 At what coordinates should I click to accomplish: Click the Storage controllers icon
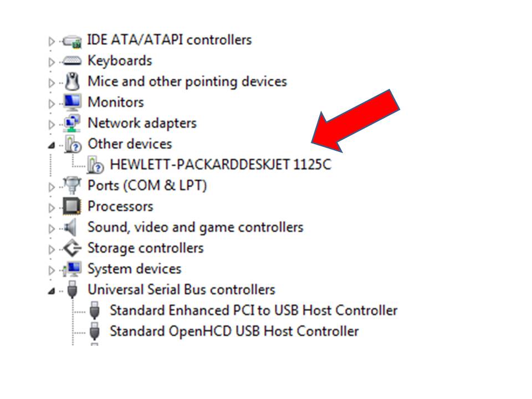[x=72, y=248]
